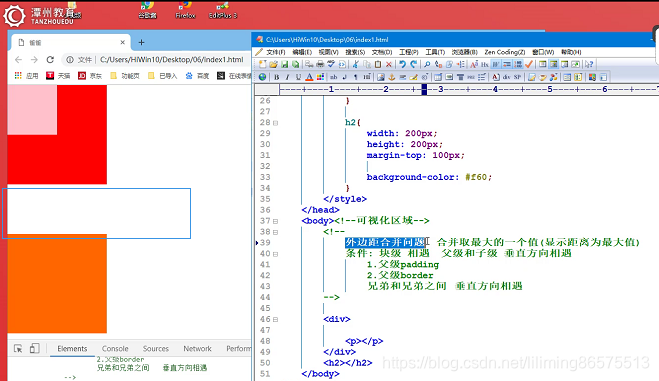The width and height of the screenshot is (659, 381).
Task: Open the color palette picker icon
Action: (x=320, y=77)
